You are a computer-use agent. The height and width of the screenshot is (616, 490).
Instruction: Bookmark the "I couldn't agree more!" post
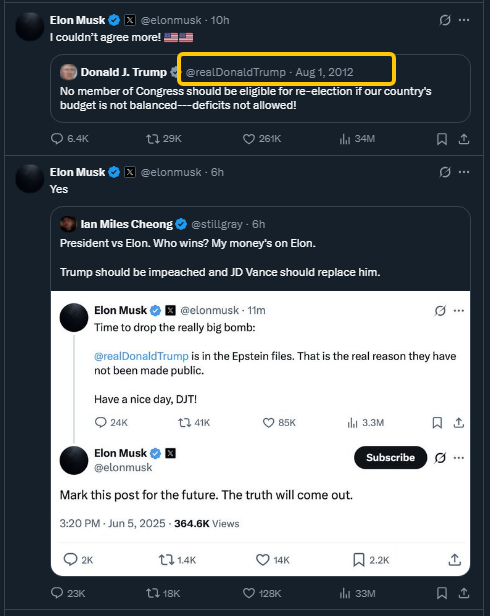tap(442, 139)
